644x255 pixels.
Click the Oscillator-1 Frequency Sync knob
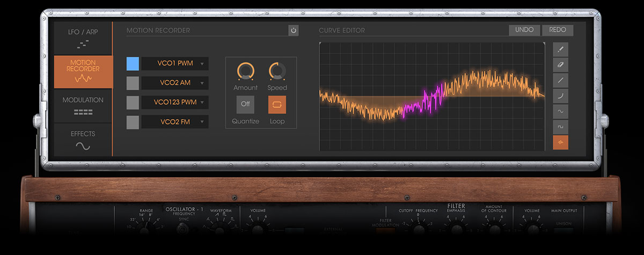pos(182,229)
